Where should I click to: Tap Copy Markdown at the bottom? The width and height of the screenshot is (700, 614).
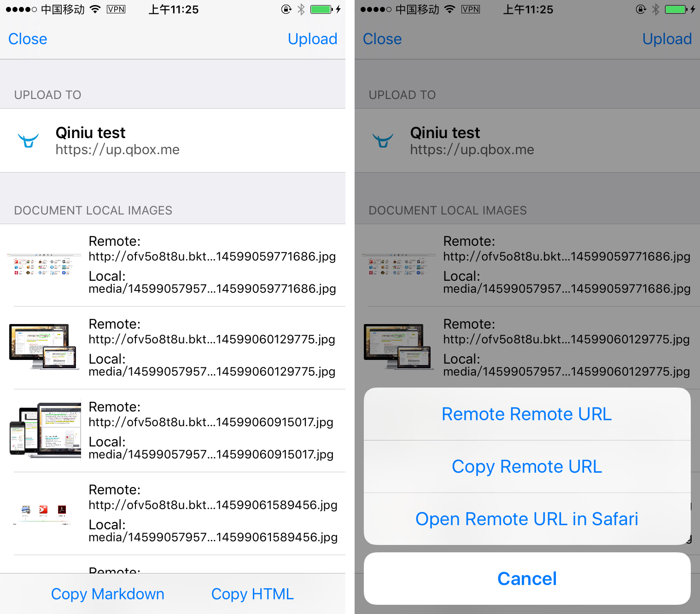click(x=108, y=594)
